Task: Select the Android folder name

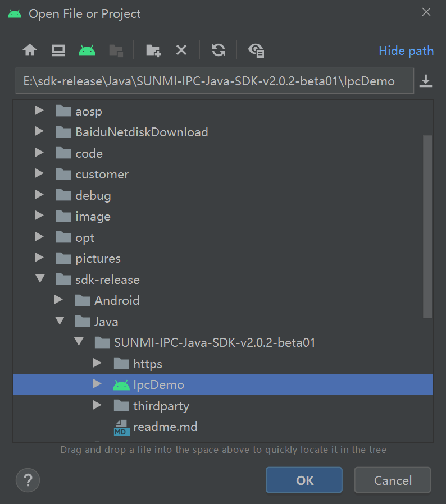Action: click(117, 301)
